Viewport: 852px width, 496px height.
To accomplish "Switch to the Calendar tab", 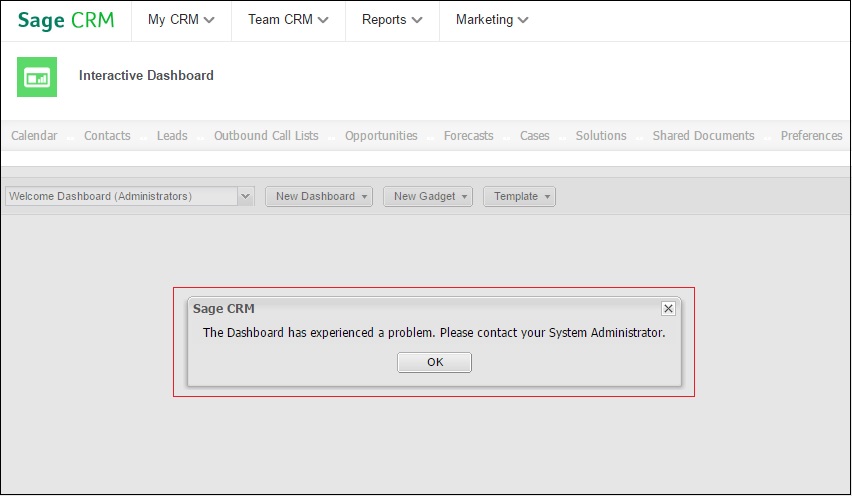I will coord(34,135).
